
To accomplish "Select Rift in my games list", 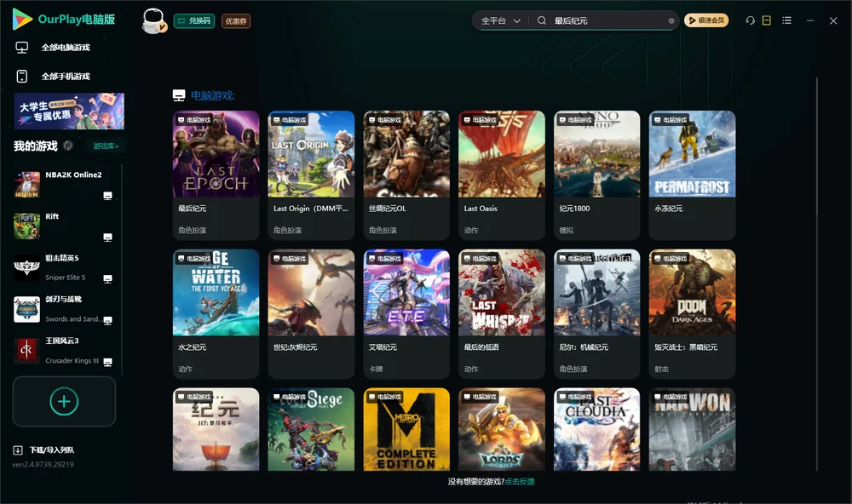I will coord(64,226).
